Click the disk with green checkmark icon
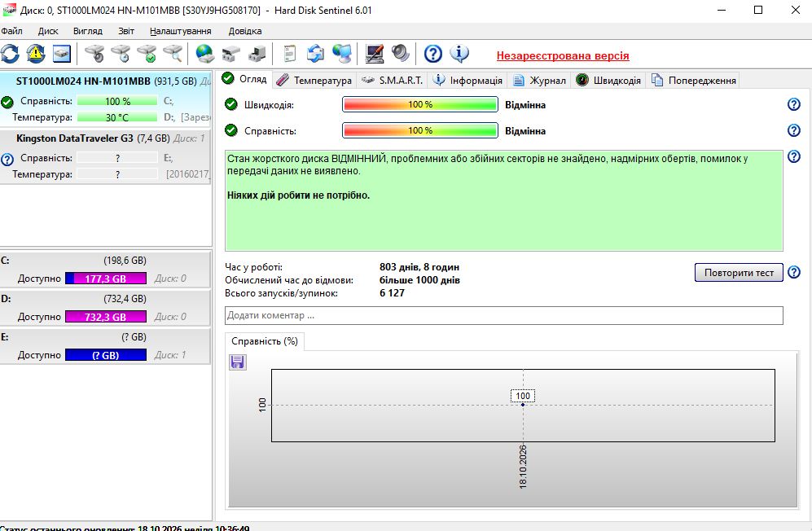 tap(147, 54)
